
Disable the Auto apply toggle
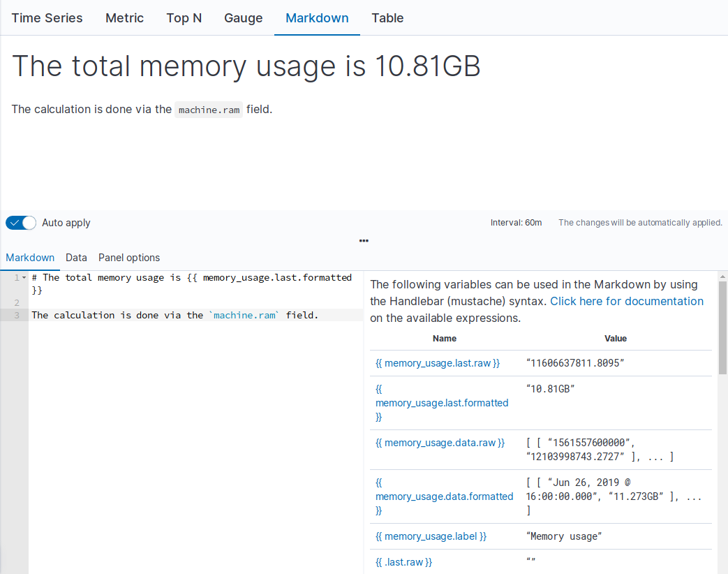(x=20, y=222)
